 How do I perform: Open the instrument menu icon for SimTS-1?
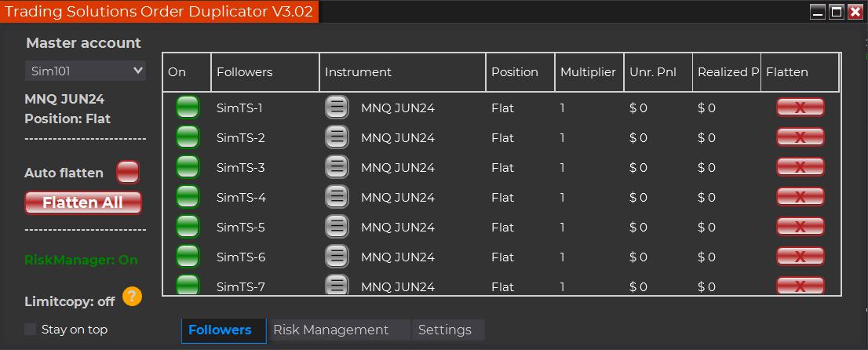pos(337,108)
